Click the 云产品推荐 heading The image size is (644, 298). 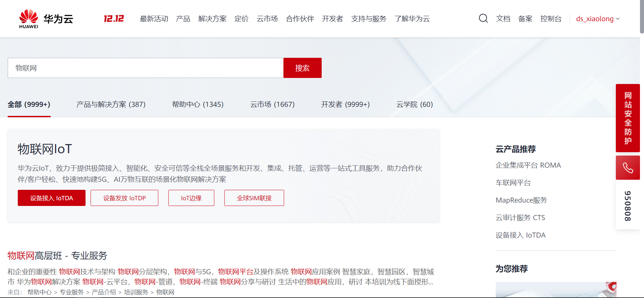pos(516,149)
